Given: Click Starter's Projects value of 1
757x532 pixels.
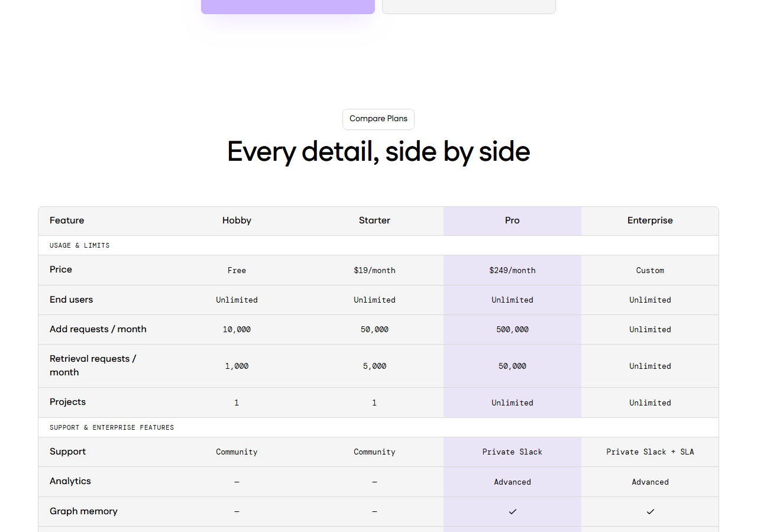Looking at the screenshot, I should point(374,403).
